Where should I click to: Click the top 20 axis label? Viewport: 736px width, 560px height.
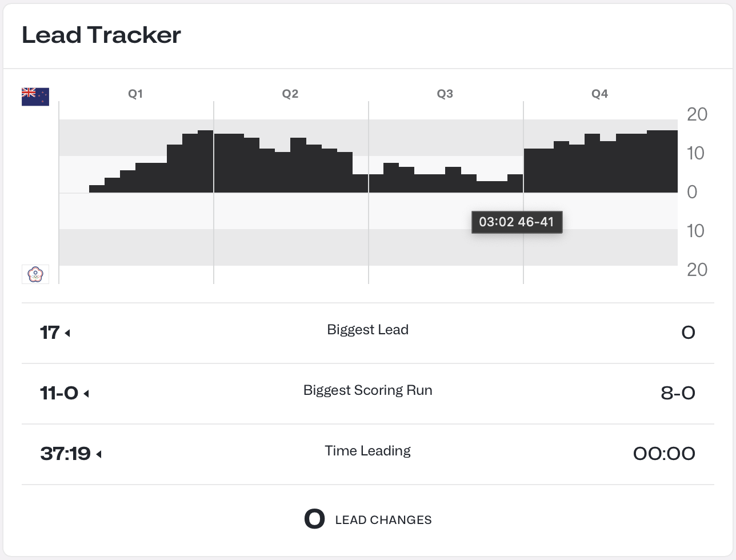pyautogui.click(x=697, y=114)
